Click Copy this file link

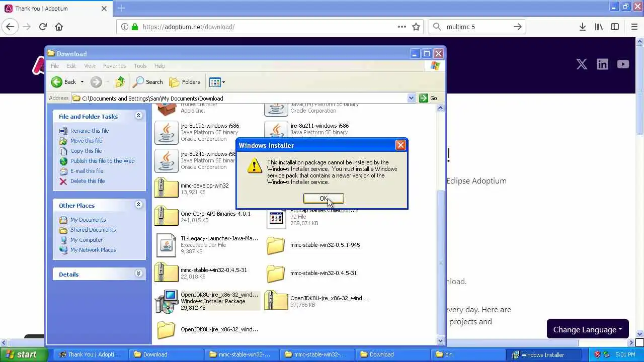86,151
